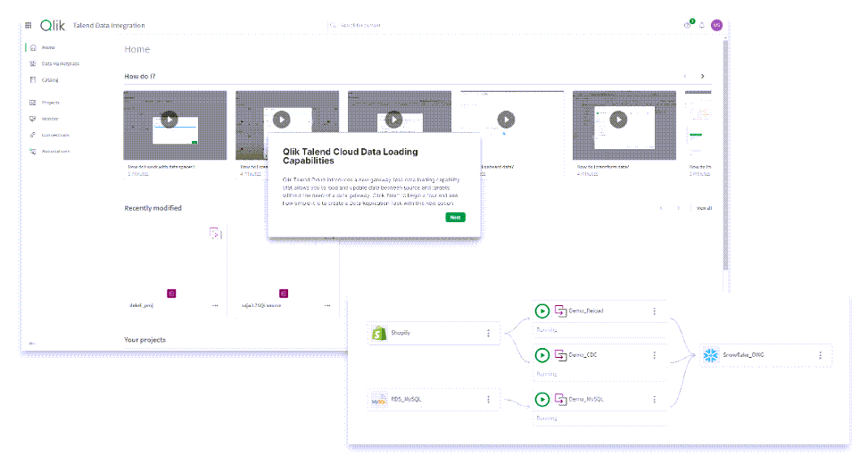Viewport: 868px width, 464px height.
Task: Click the Data Marketplace sidebar icon
Action: click(x=33, y=63)
